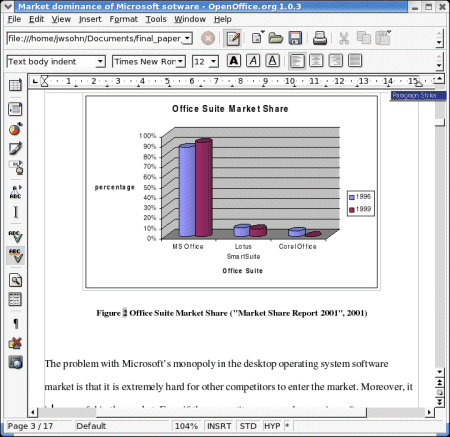Click the Form functions icon in sidebar

click(x=16, y=168)
